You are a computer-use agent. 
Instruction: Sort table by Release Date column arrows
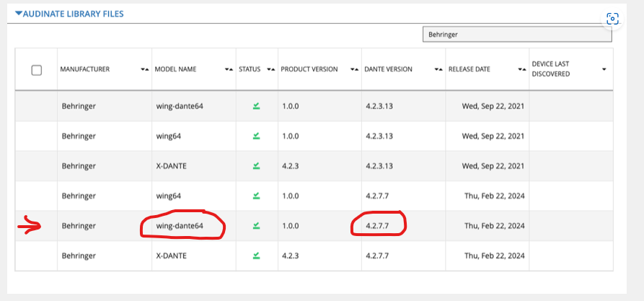click(x=521, y=69)
